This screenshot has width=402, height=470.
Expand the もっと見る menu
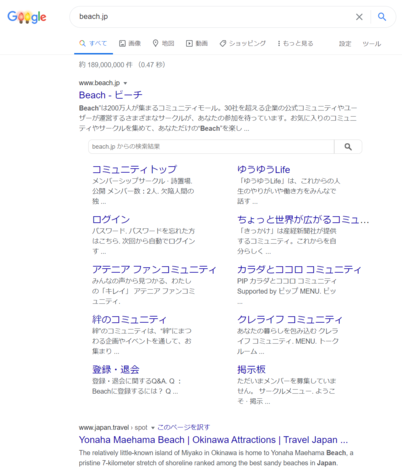[295, 43]
